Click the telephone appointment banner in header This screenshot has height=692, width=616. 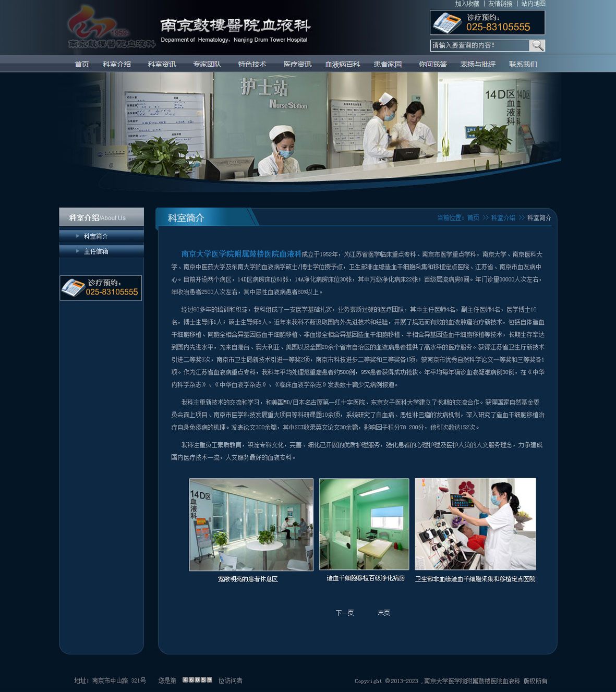point(487,23)
